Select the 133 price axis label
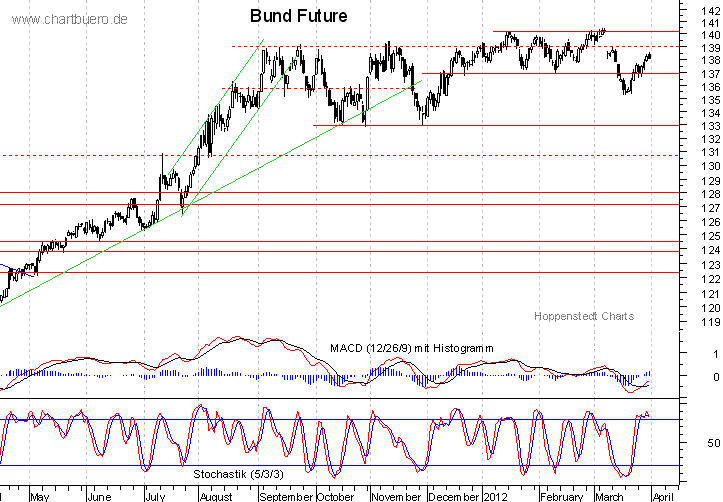This screenshot has height=502, width=723. [710, 126]
